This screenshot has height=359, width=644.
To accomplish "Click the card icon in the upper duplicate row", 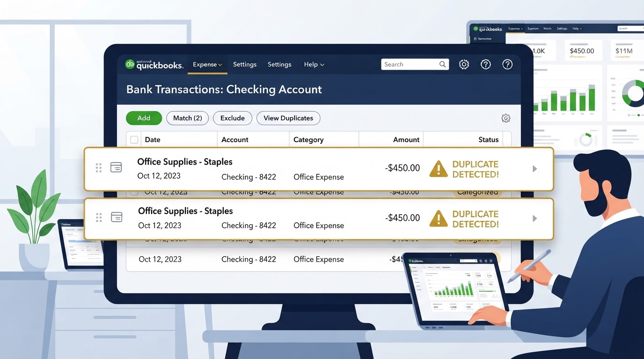I will point(116,167).
